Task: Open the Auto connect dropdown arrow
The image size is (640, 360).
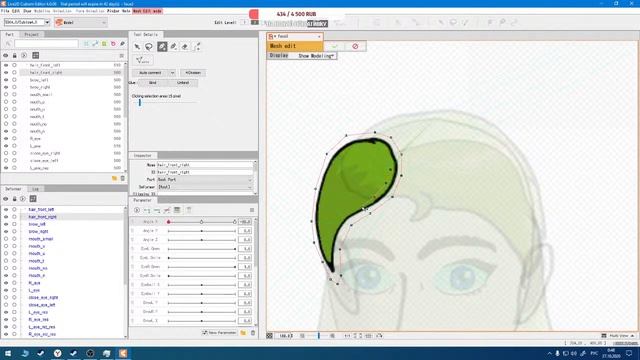Action: 172,73
